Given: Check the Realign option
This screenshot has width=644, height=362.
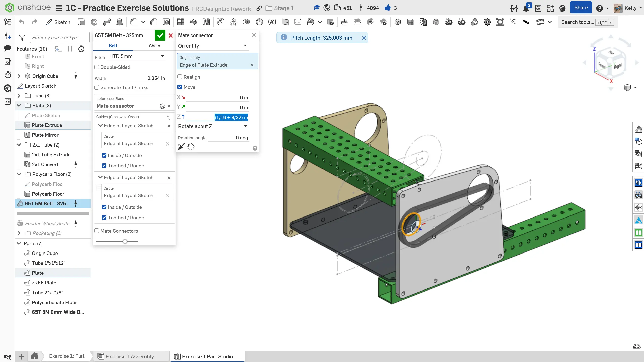Looking at the screenshot, I should [180, 77].
